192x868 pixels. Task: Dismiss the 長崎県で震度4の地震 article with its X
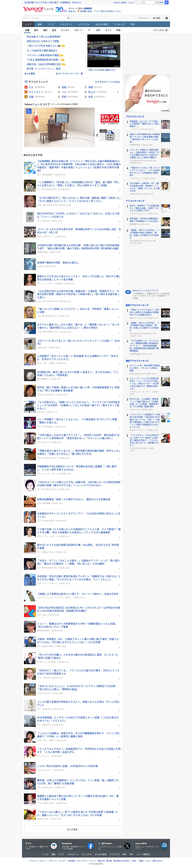(x=119, y=269)
